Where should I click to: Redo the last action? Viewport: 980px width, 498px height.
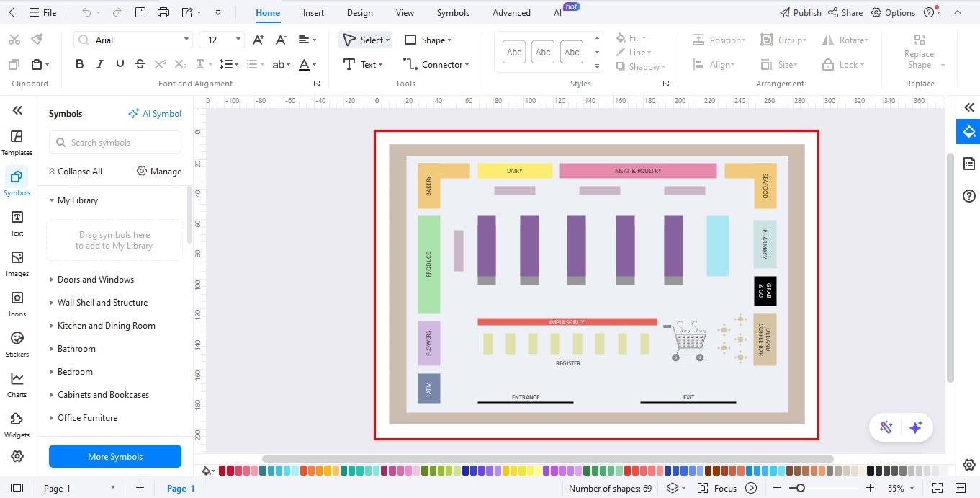point(117,12)
